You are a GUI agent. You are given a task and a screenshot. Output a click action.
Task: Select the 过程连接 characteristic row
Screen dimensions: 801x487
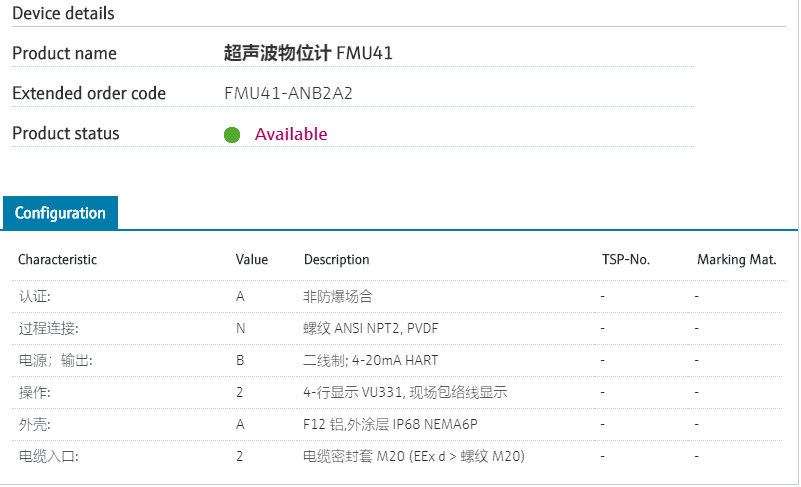[x=48, y=328]
